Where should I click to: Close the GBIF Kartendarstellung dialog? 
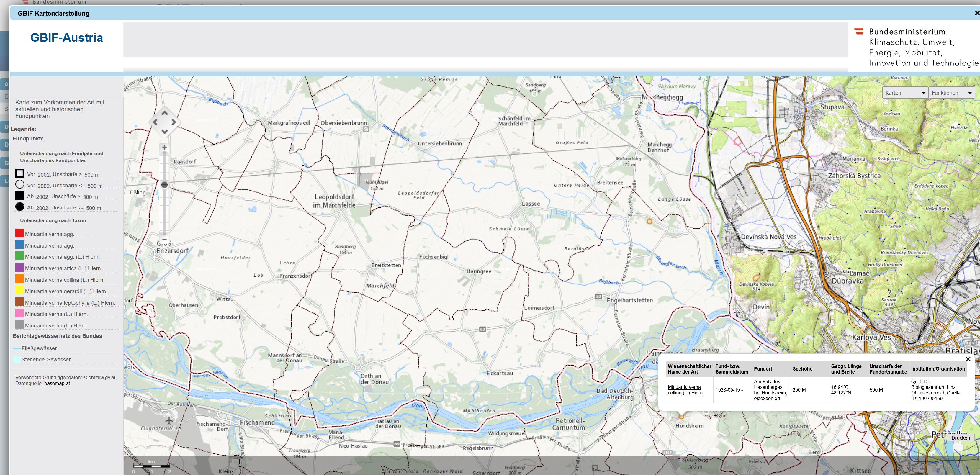point(976,13)
